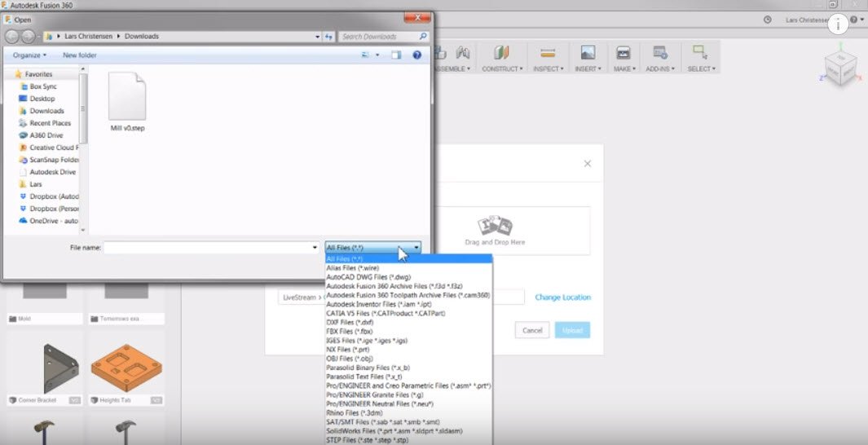The height and width of the screenshot is (445, 868).
Task: Click the search magnifier icon
Action: [423, 37]
